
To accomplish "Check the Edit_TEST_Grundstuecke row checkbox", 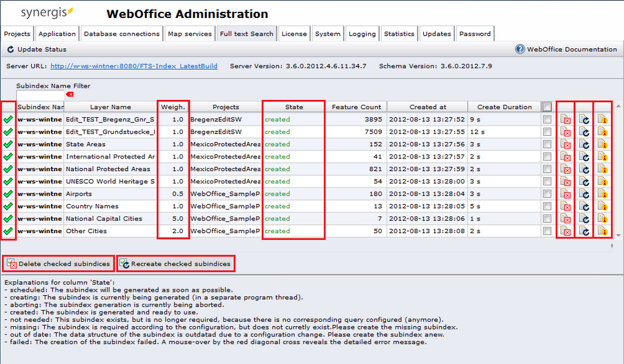I will (x=547, y=132).
